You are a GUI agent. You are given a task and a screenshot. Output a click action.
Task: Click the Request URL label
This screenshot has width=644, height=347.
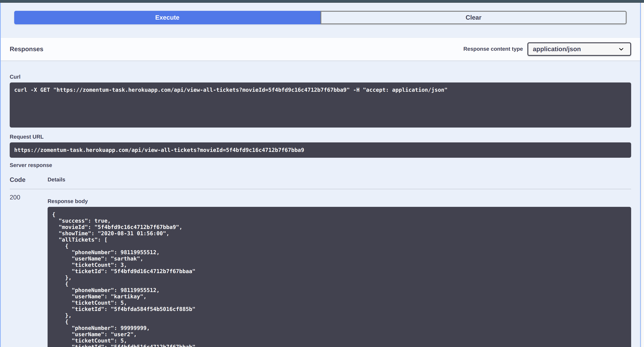click(27, 137)
